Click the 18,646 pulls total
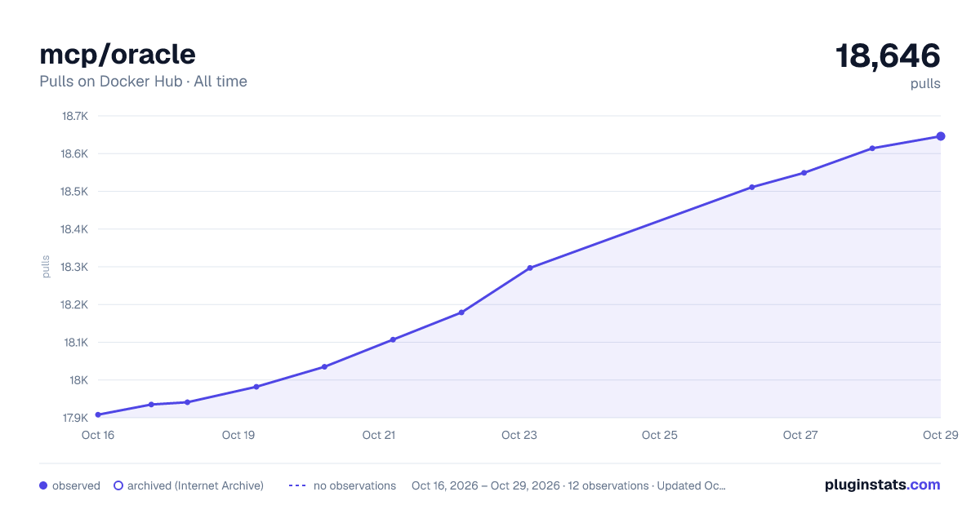Image resolution: width=980 pixels, height=514 pixels. pyautogui.click(x=888, y=56)
